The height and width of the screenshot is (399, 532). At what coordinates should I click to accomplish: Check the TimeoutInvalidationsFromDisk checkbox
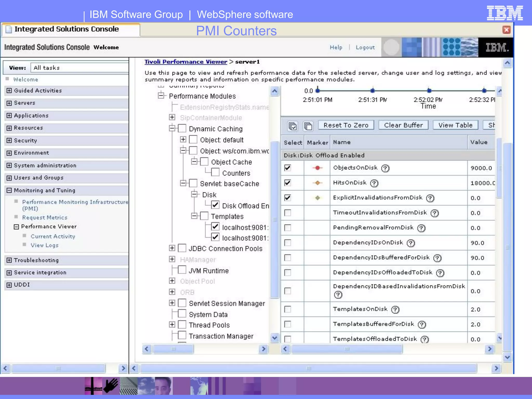288,213
